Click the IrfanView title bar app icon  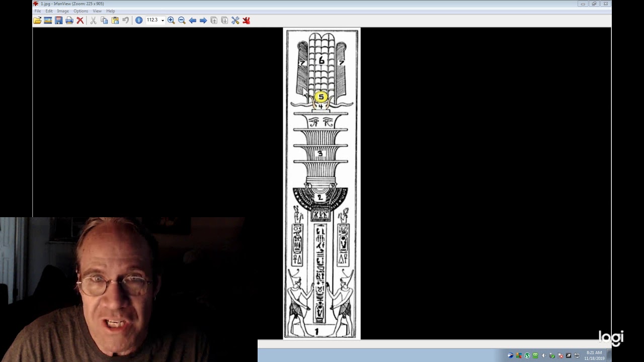click(x=36, y=4)
